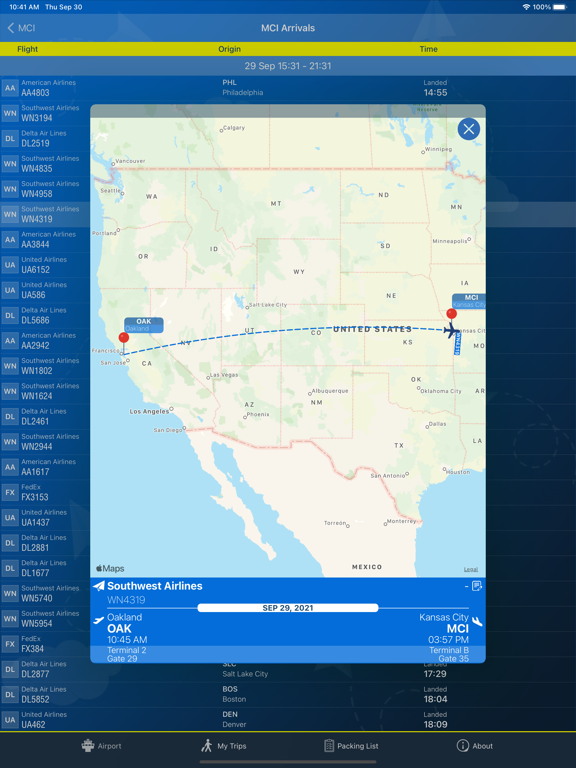Select flight DL1677 row
Screen dimensions: 576x768
45,568
